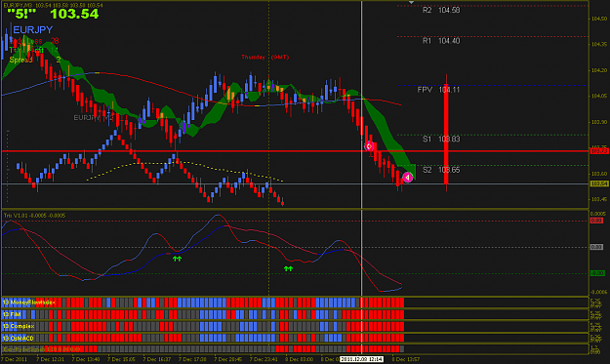610x364 pixels.
Task: Select the current bid price tag 103.54 on axis
Action: [x=599, y=183]
